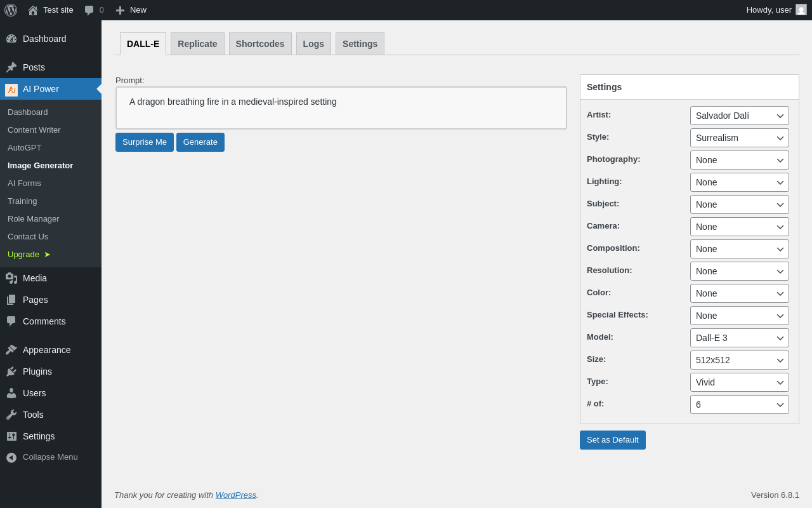Open Training submenu item
Viewport: 812px width, 508px height.
pos(51,201)
